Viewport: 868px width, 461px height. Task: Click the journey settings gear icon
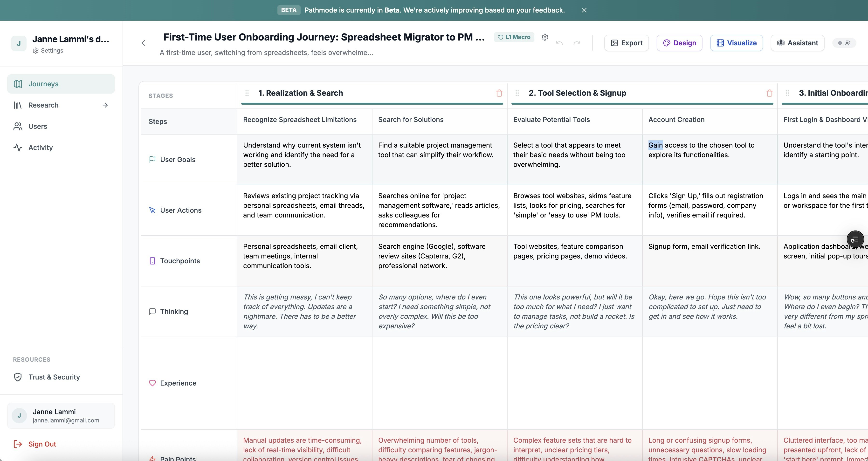[544, 37]
